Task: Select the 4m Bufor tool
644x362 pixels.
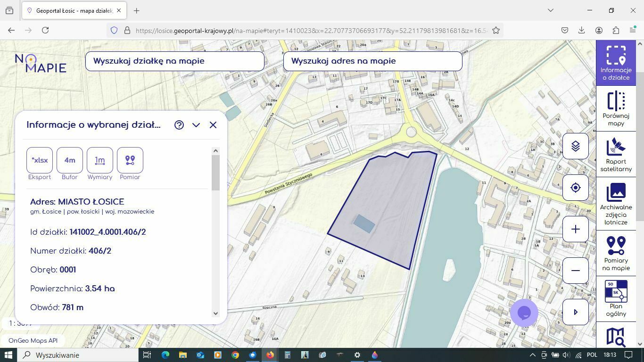Action: click(x=70, y=160)
